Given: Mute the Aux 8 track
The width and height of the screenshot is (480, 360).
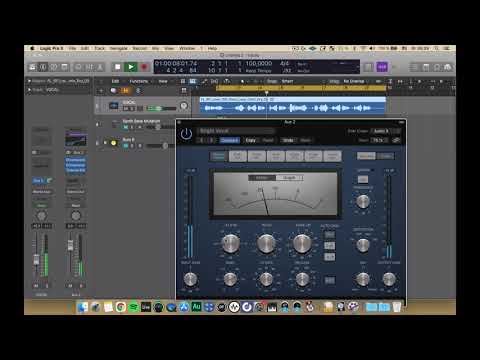Looking at the screenshot, I should pyautogui.click(x=126, y=146).
